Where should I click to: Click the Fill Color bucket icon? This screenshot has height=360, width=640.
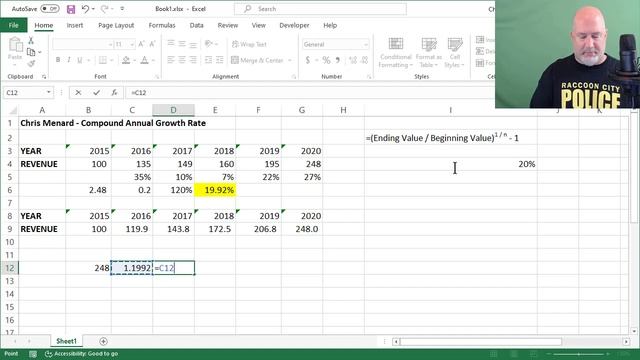126,60
